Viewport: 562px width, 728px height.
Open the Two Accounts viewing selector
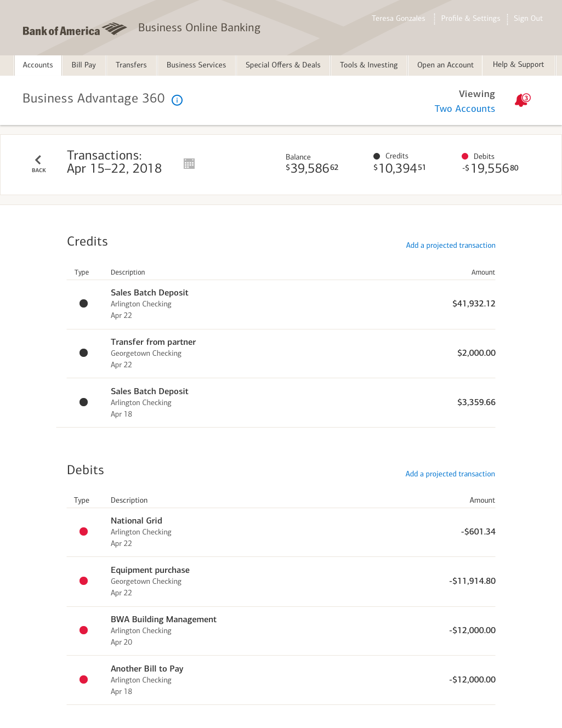tap(464, 109)
